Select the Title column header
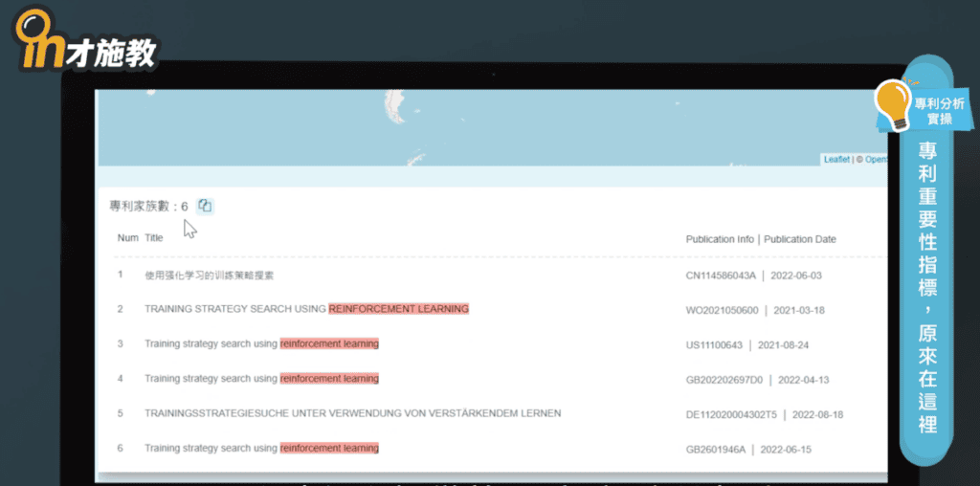Screen dimensions: 980x486 pos(154,238)
